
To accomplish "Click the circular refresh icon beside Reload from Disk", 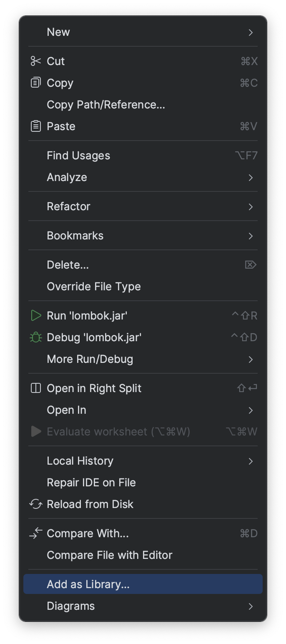I will (35, 504).
